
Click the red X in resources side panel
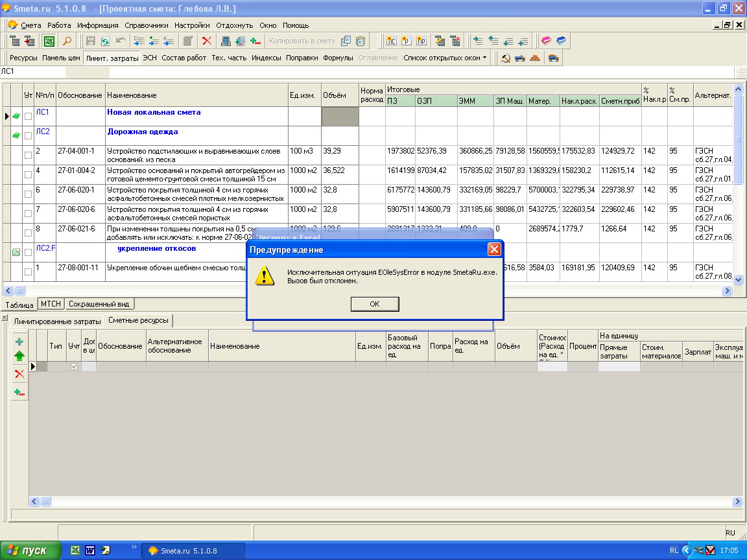[x=19, y=374]
